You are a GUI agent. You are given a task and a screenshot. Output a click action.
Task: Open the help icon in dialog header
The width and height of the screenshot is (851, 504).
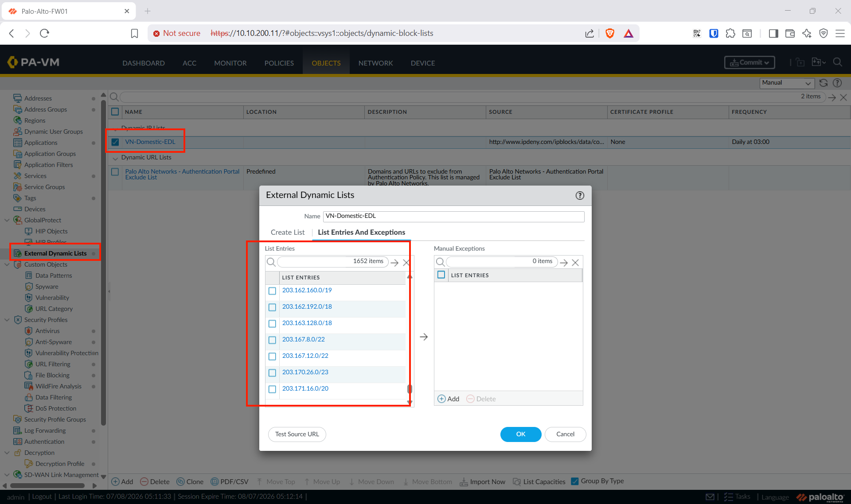(x=579, y=195)
